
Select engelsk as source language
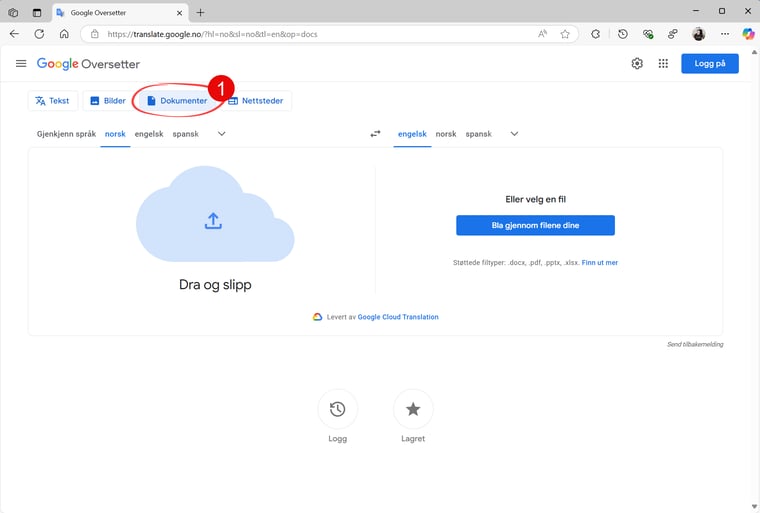coord(149,134)
